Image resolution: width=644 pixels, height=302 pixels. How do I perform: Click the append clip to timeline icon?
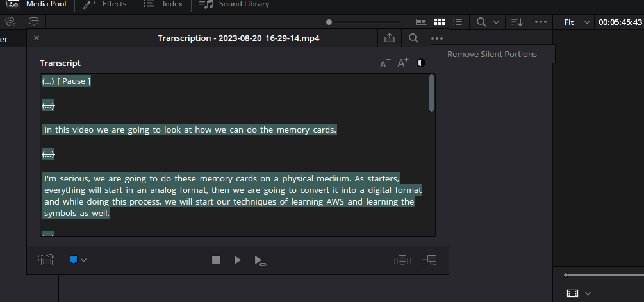point(429,260)
